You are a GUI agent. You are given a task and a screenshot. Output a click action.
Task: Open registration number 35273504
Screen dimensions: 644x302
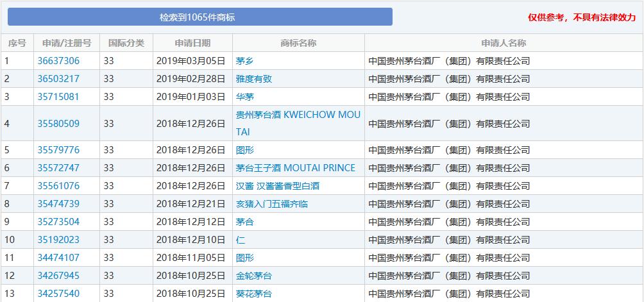[58, 222]
